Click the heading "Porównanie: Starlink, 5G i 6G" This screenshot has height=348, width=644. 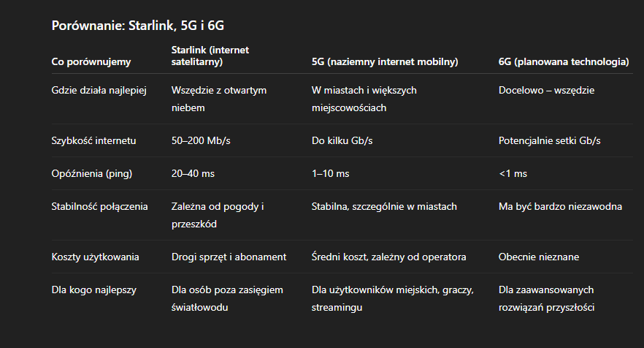click(137, 26)
